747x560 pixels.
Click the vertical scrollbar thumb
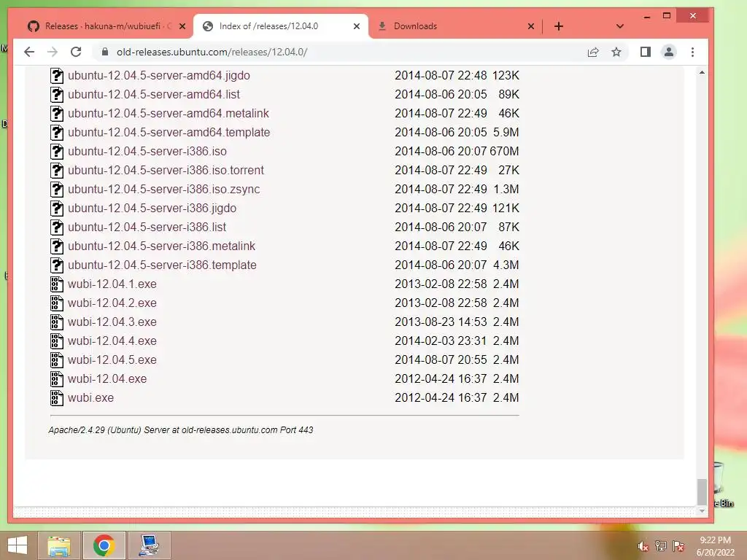tap(702, 492)
